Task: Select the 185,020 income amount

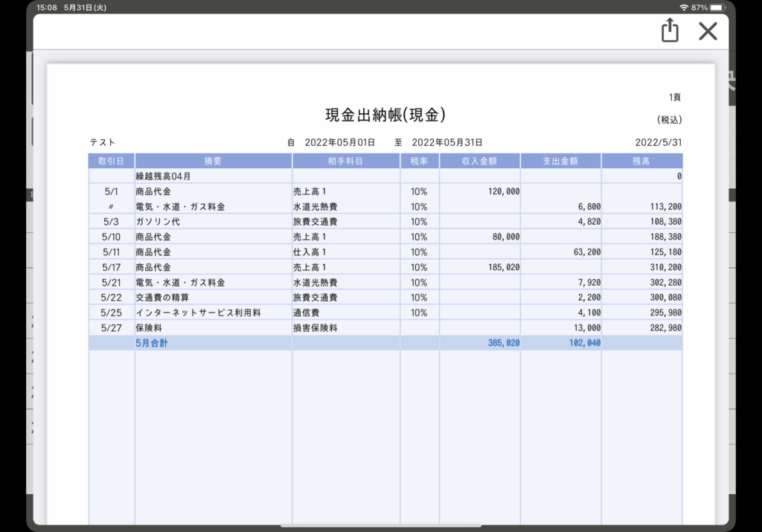Action: [504, 267]
